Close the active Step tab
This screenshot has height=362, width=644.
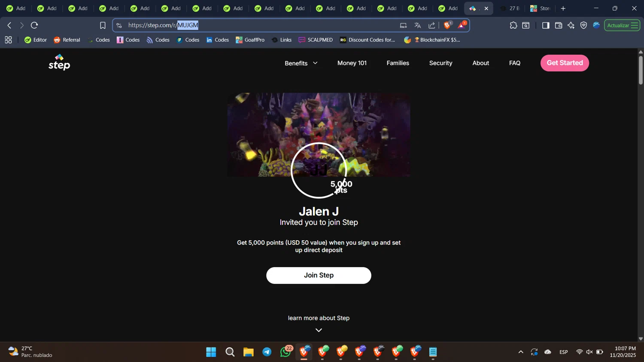[x=486, y=9]
